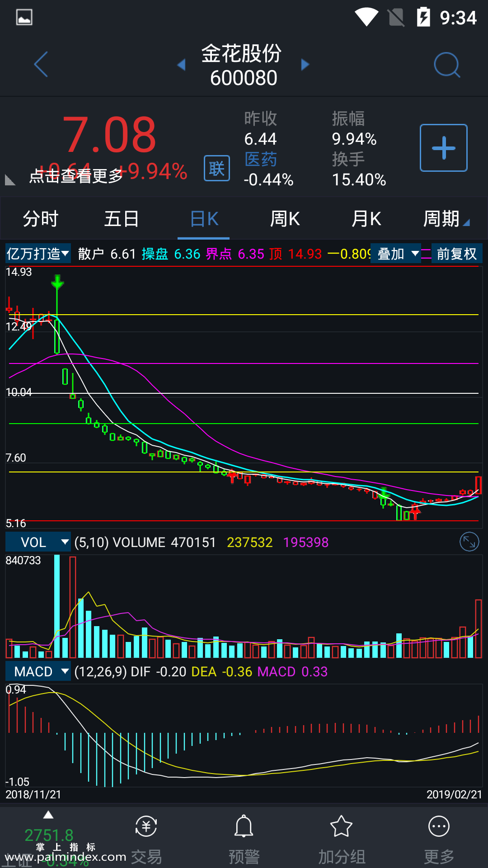Tap the MACD 0.33 reading
This screenshot has height=868, width=488.
pos(292,672)
